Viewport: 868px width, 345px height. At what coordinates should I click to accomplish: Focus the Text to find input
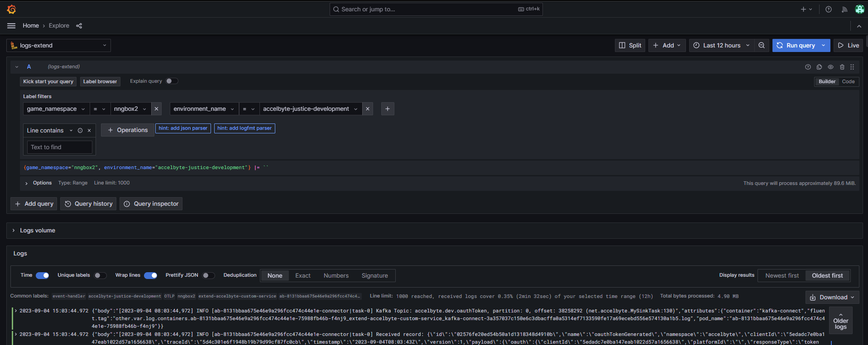click(60, 147)
